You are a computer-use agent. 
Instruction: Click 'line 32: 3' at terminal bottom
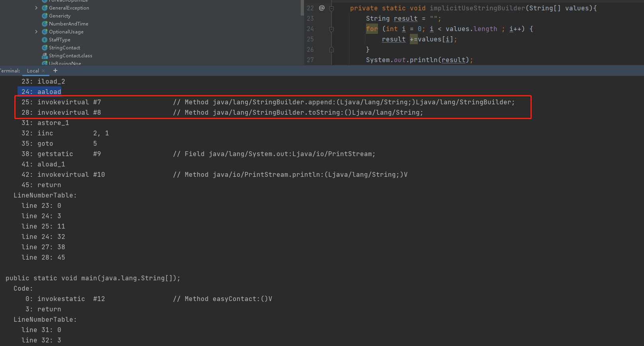pyautogui.click(x=41, y=340)
